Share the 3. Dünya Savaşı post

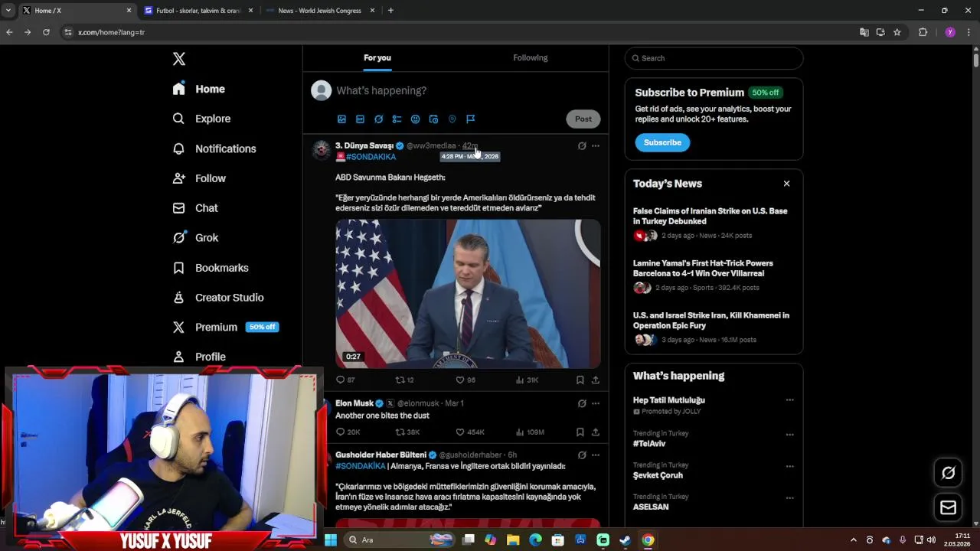[595, 380]
